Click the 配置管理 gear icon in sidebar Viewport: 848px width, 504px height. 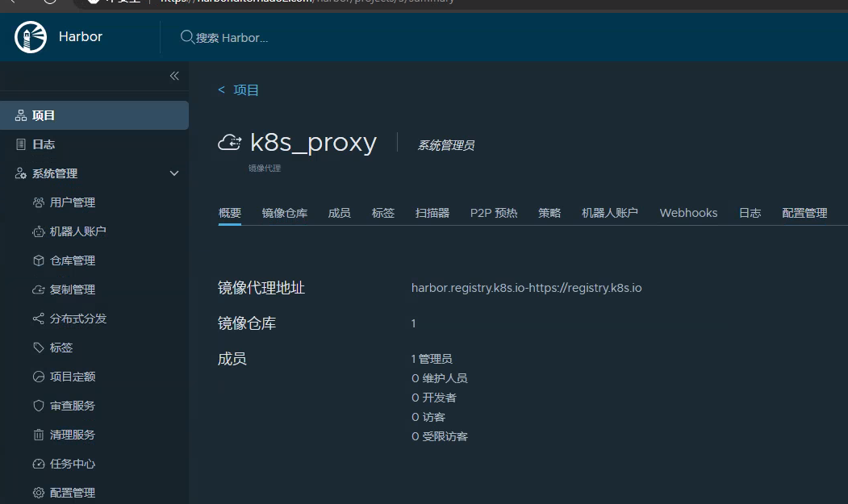click(39, 493)
